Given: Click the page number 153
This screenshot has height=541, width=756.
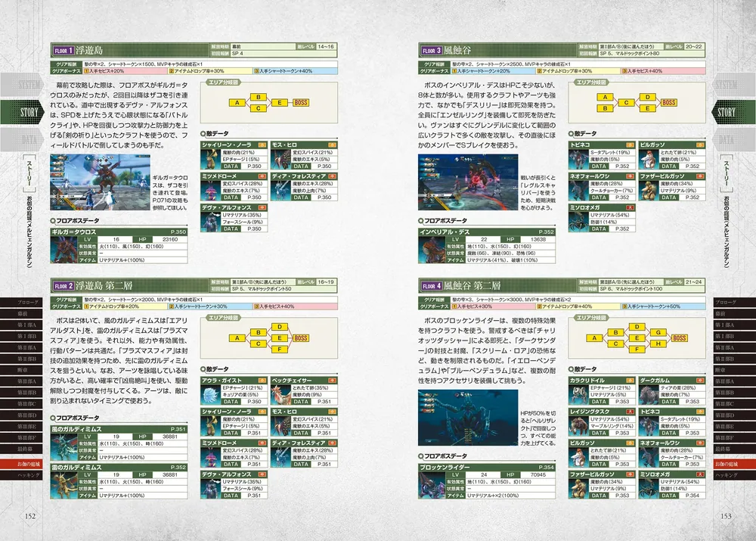Looking at the screenshot, I should [x=726, y=516].
